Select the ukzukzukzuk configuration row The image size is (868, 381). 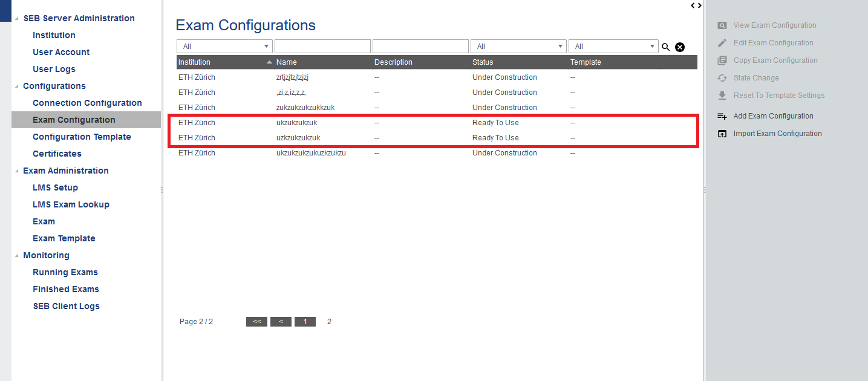pyautogui.click(x=296, y=123)
